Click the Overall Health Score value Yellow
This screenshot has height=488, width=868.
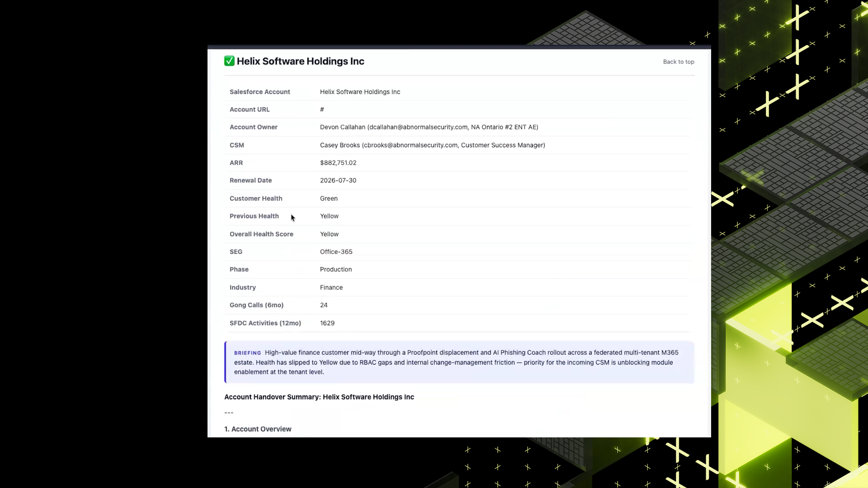(329, 234)
